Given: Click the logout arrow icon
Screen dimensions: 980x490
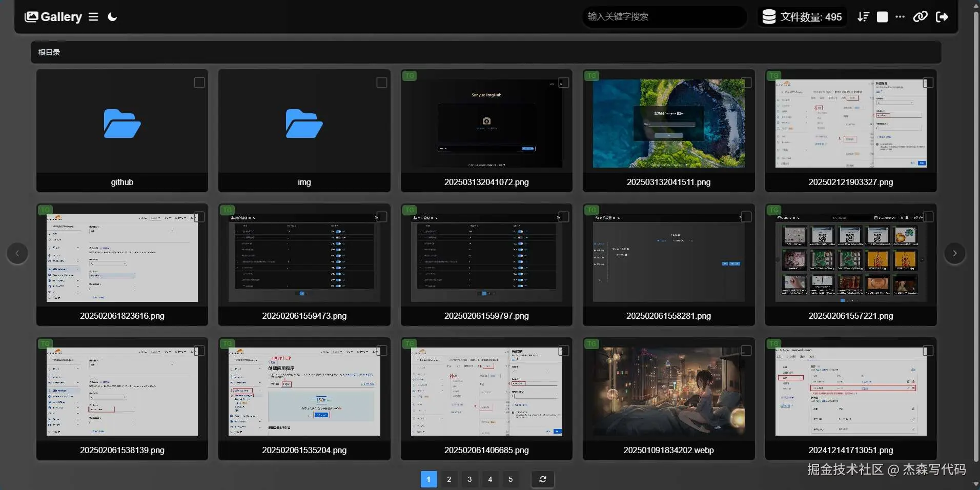Looking at the screenshot, I should pos(942,17).
